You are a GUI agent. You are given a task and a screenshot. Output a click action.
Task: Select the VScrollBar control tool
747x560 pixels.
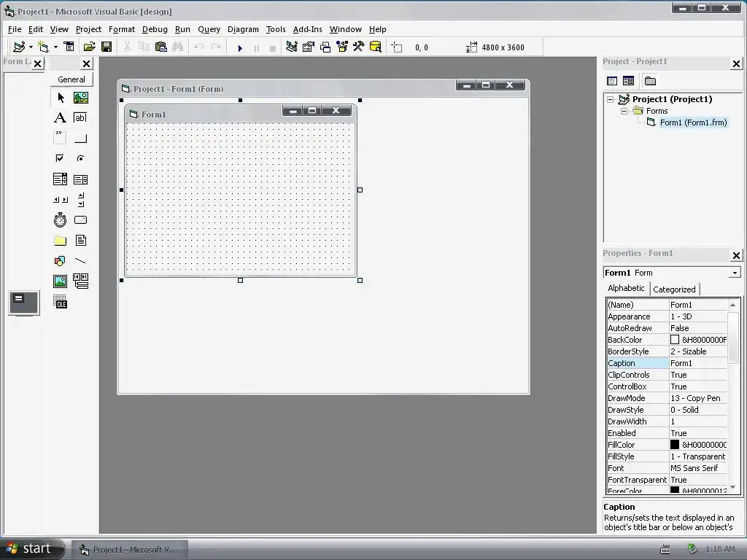coord(80,200)
